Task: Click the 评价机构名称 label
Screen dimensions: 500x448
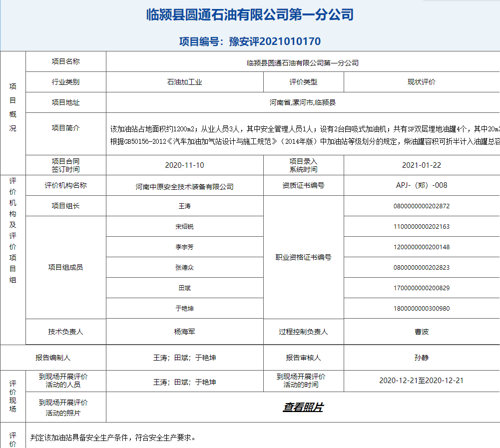Action: click(x=66, y=185)
